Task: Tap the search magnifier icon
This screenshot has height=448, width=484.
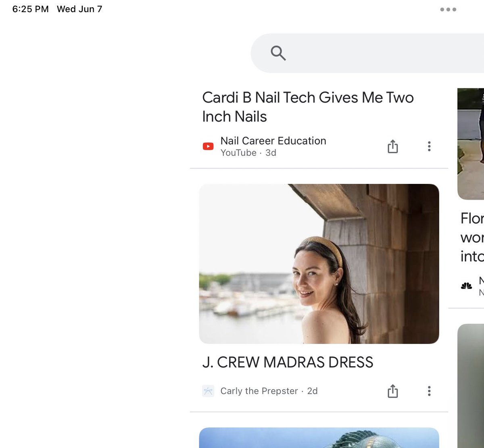Action: 278,53
